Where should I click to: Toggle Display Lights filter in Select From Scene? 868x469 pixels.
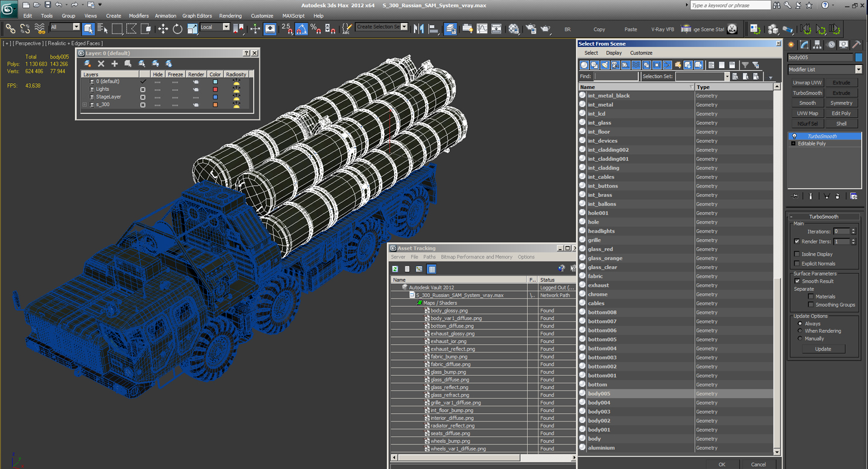click(605, 65)
